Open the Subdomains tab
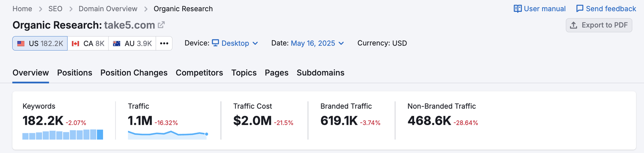 (320, 73)
